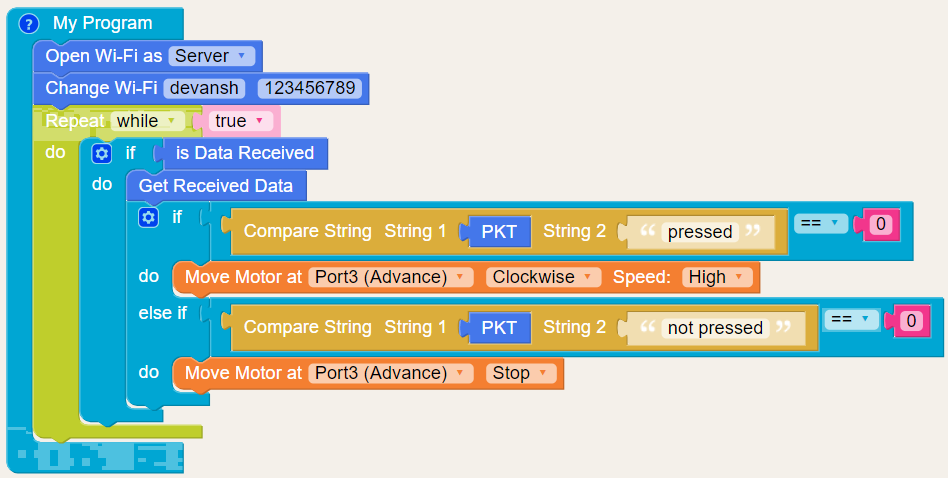Click the PKT variable block in first comparison

pyautogui.click(x=499, y=232)
